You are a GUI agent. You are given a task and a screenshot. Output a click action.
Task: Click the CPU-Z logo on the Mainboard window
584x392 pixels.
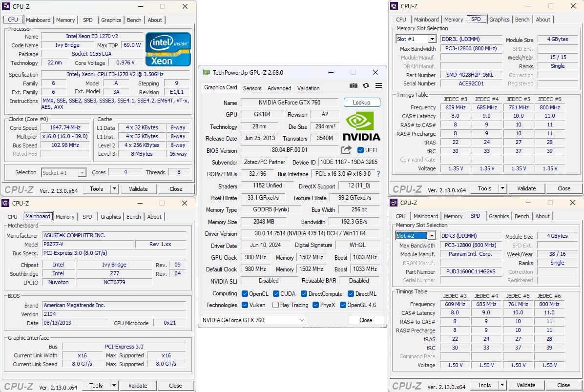(x=18, y=385)
